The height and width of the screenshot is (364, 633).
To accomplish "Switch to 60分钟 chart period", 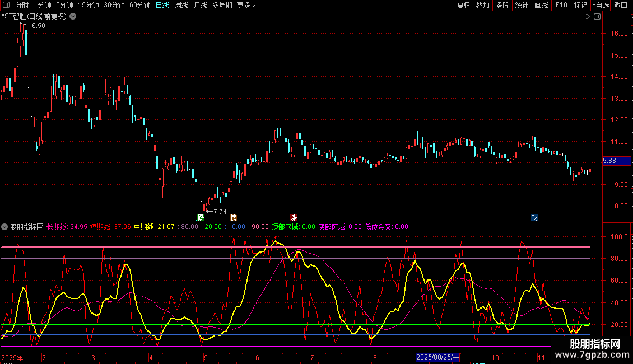I will [139, 5].
